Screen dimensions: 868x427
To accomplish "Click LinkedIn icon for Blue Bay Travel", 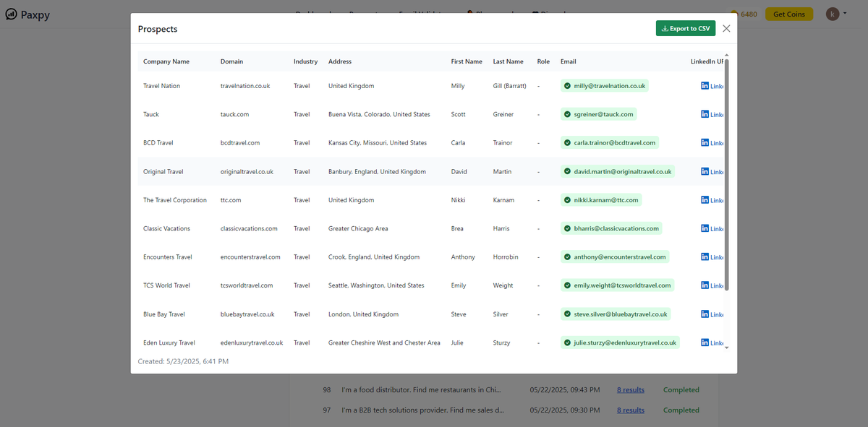I will coord(705,314).
